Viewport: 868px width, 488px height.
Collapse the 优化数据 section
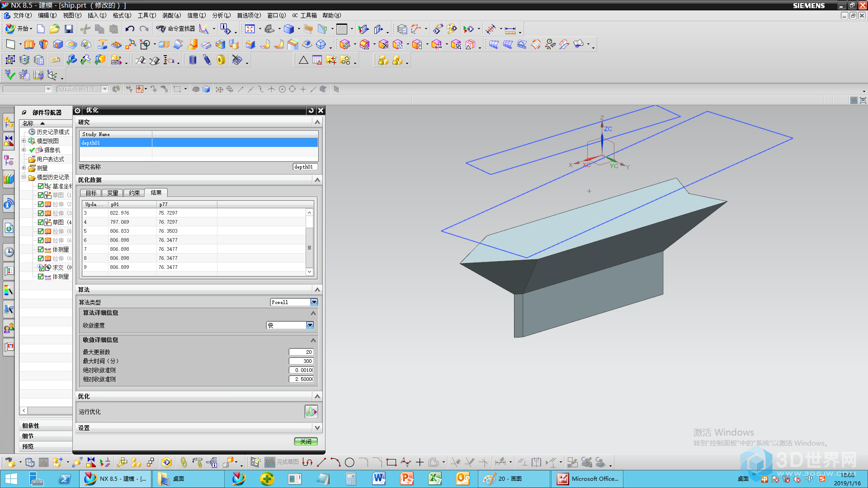pyautogui.click(x=317, y=180)
